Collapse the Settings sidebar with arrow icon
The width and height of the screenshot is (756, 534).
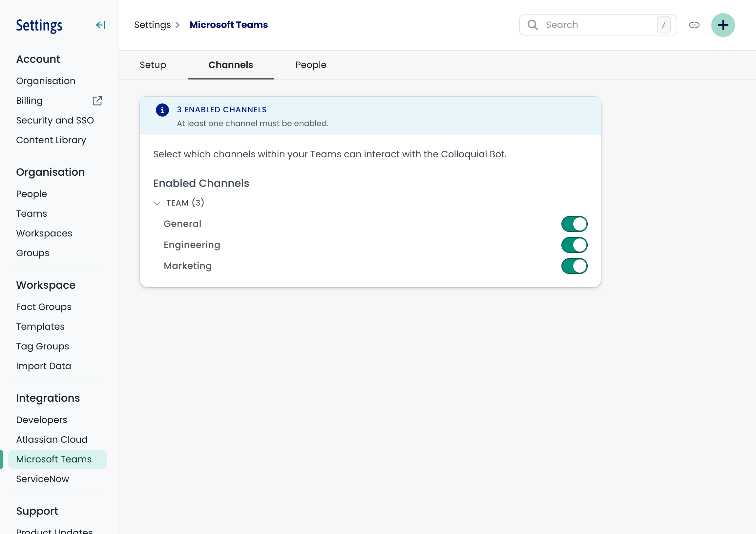click(101, 25)
